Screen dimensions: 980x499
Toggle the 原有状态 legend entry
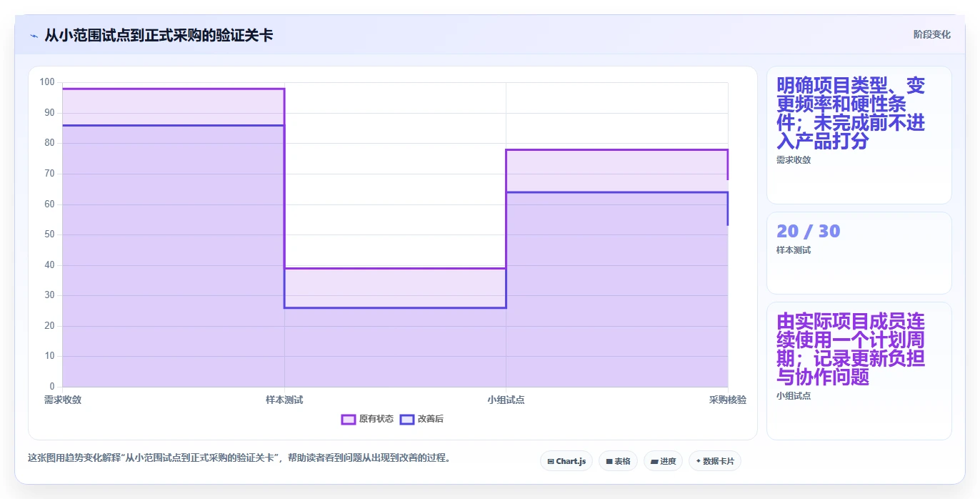[x=367, y=419]
